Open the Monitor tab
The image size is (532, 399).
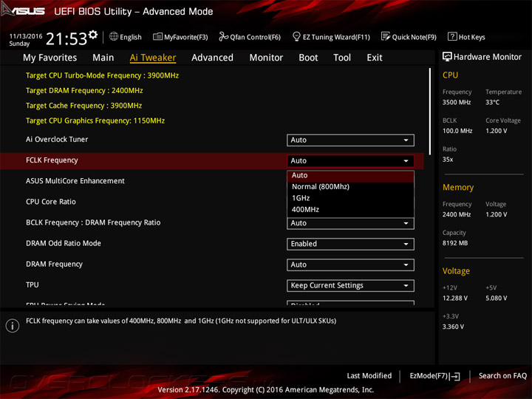tap(266, 58)
